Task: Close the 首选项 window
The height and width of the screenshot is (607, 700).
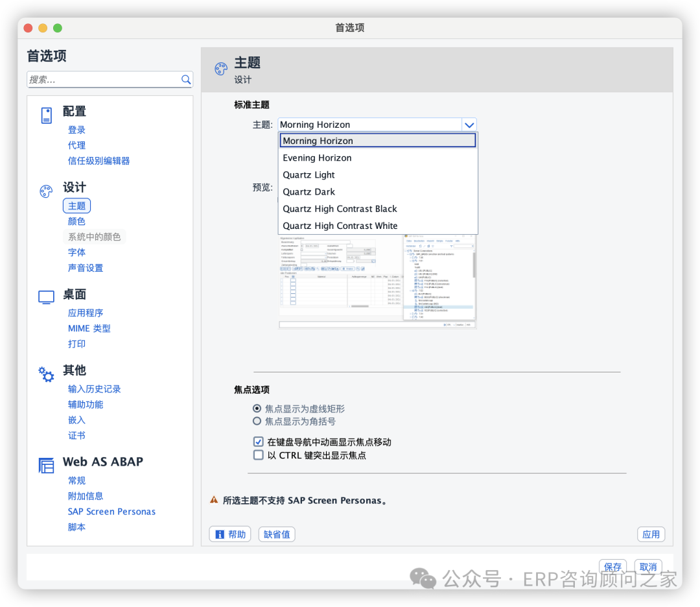Action: [28, 28]
